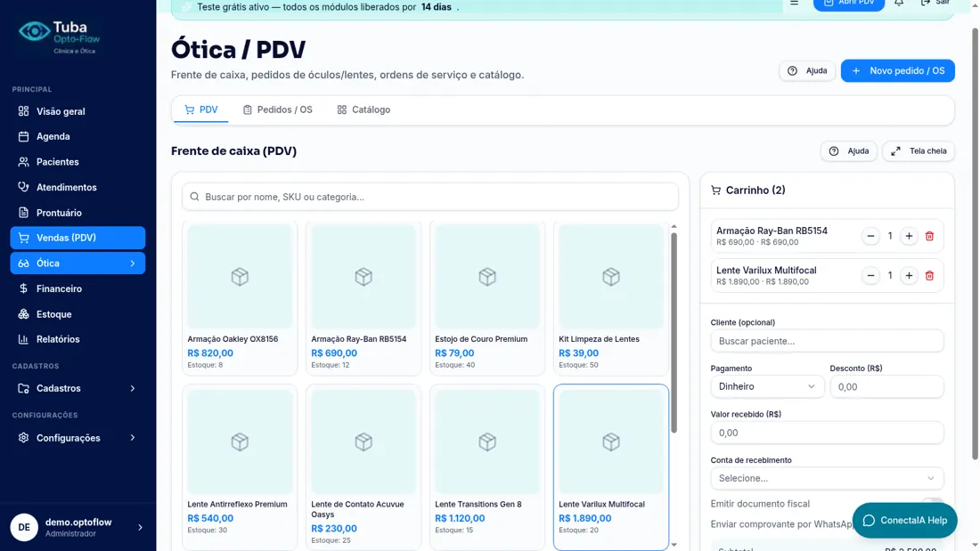
Task: Click the Tuba Opto-Flow logo
Action: (59, 36)
